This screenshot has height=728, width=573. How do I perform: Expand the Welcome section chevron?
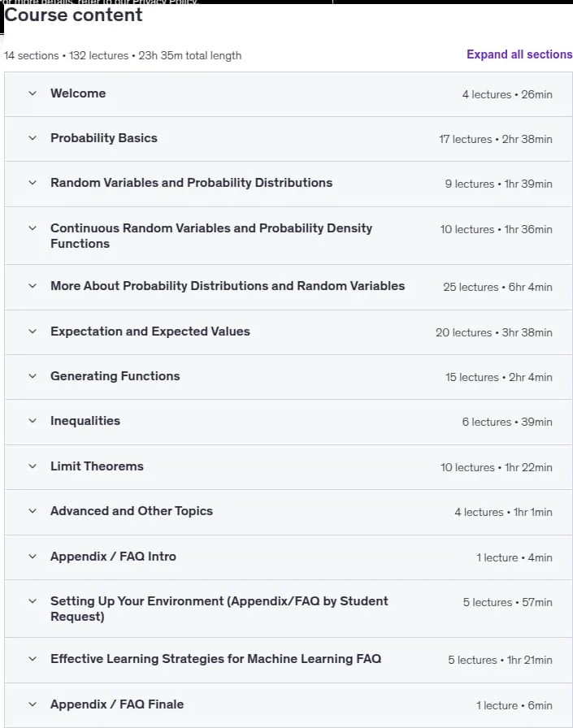33,93
